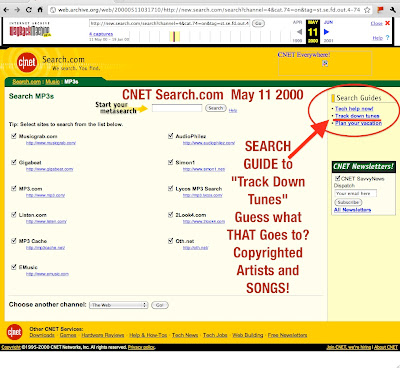Uncheck the Gigabeat checkbox
400x368 pixels.
coord(14,162)
